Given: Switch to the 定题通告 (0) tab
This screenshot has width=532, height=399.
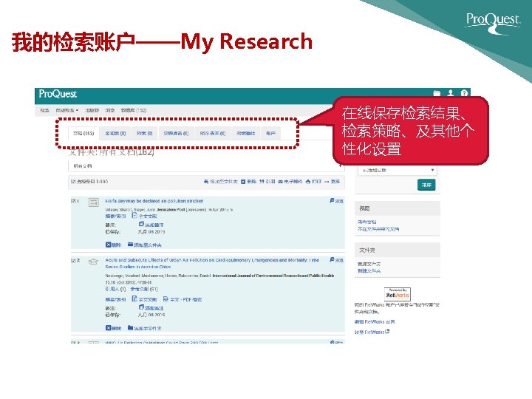Looking at the screenshot, I should 176,133.
